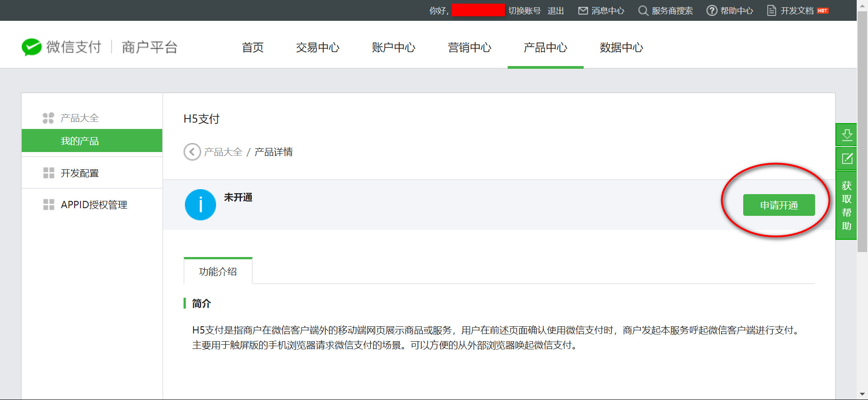Click the magnifier icon for 服务商搜索
Viewport: 868px width, 400px height.
(643, 10)
